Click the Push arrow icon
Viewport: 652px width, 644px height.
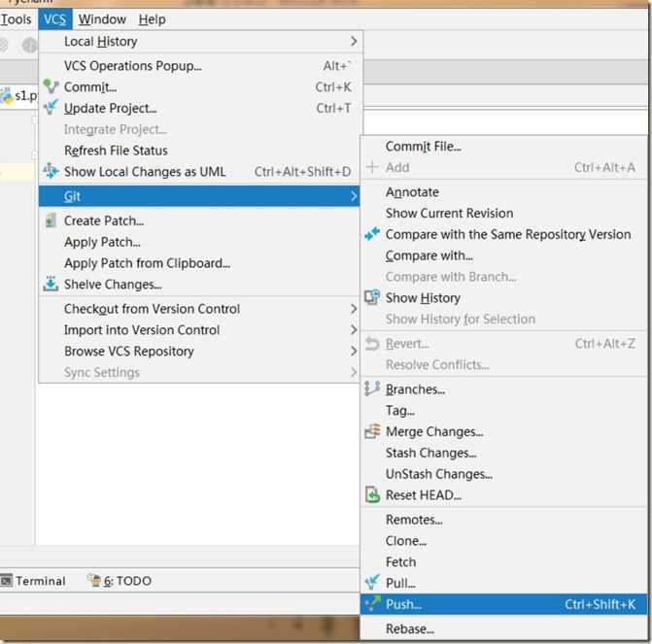372,603
